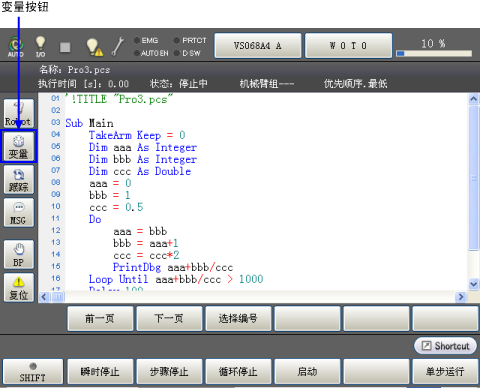Select line 01 !TITLE comment
This screenshot has height=388, width=480.
pyautogui.click(x=119, y=99)
